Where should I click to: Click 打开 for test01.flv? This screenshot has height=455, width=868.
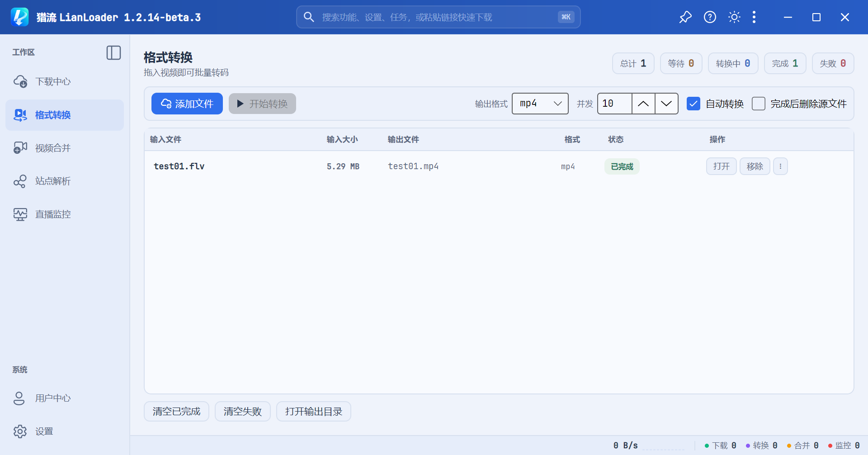pyautogui.click(x=722, y=166)
